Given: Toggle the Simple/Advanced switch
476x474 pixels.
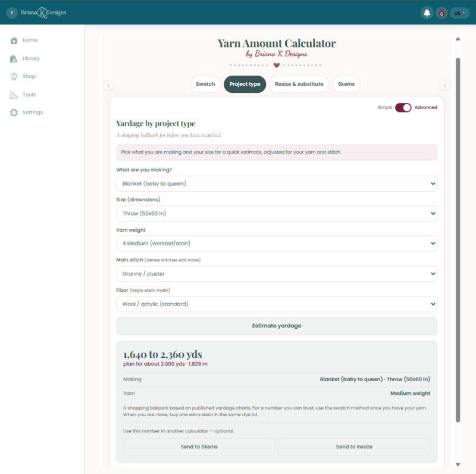Looking at the screenshot, I should [403, 108].
